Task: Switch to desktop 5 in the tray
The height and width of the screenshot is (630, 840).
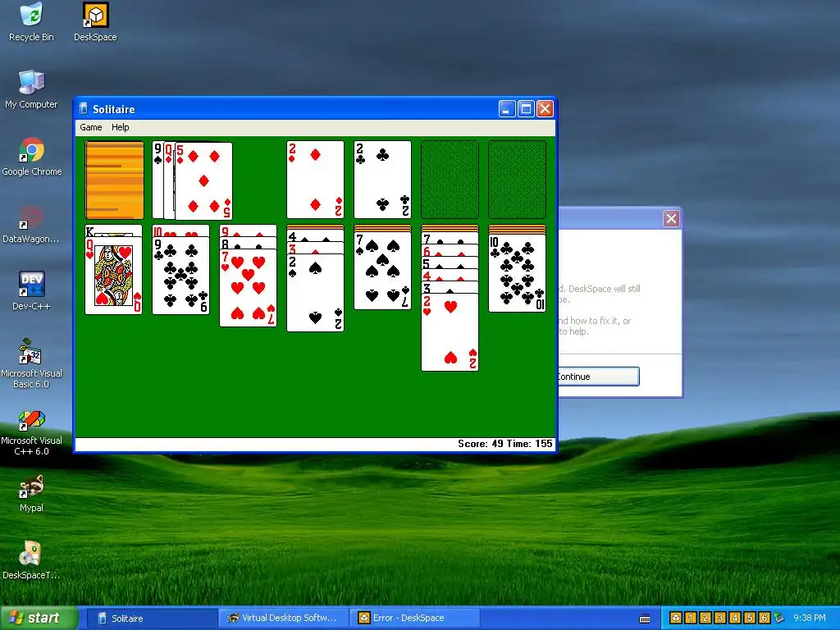Action: (750, 618)
